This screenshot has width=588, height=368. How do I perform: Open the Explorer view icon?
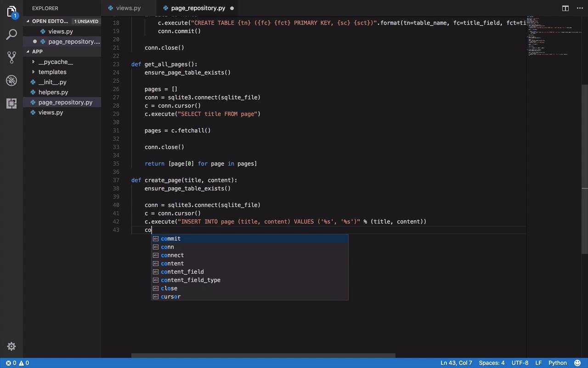(x=11, y=12)
